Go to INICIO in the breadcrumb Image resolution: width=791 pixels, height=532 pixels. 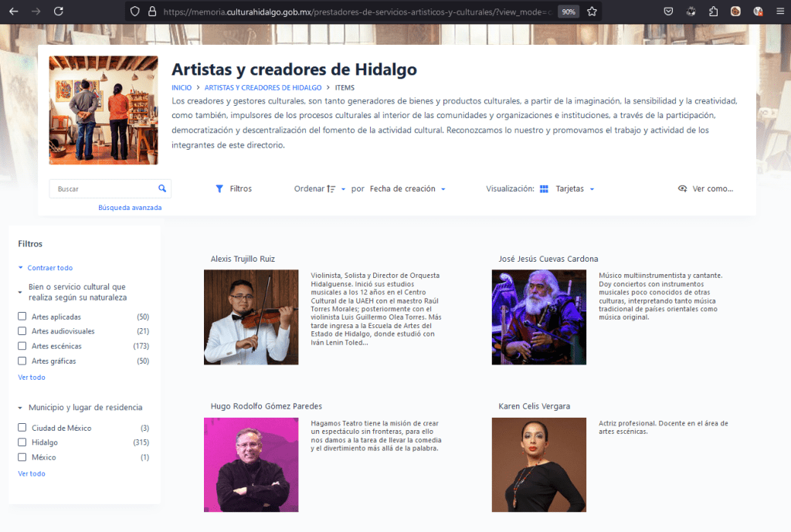(x=182, y=88)
